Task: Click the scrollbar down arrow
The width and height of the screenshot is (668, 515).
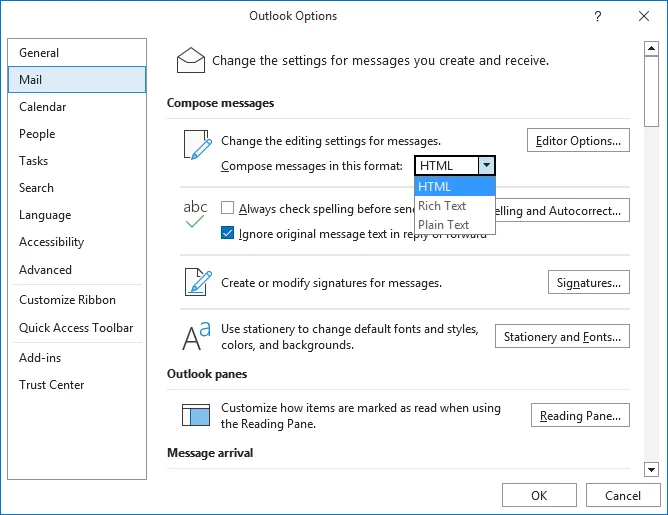Action: click(651, 469)
